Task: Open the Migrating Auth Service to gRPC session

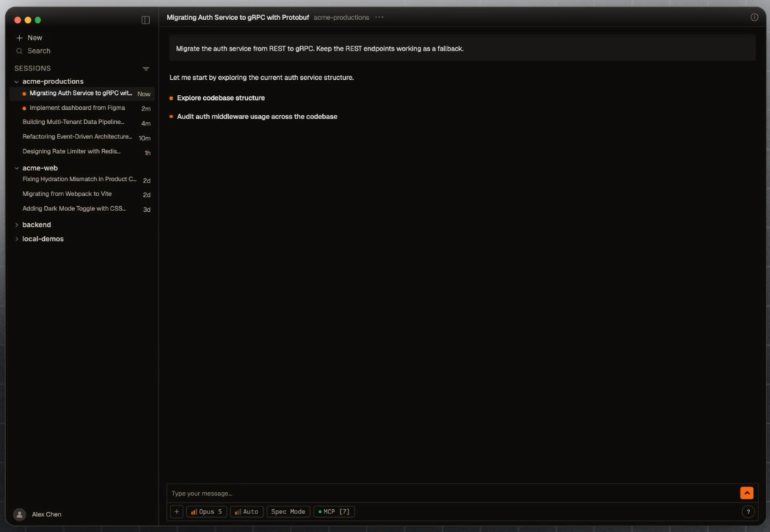Action: 83,93
